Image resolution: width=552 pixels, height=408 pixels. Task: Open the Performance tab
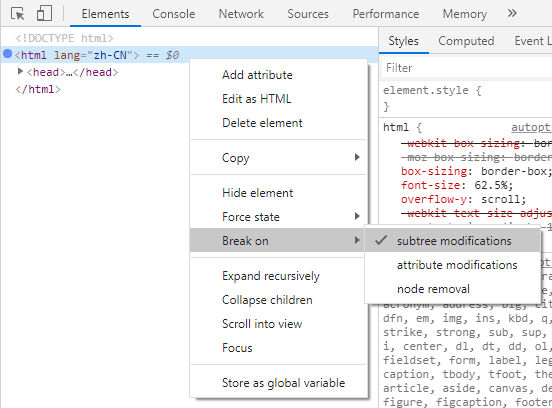[386, 14]
